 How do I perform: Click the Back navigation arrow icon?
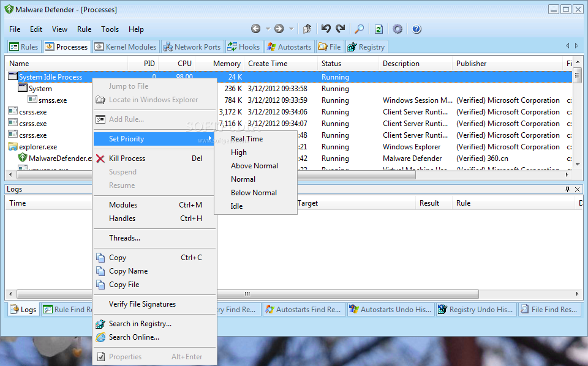coord(256,29)
